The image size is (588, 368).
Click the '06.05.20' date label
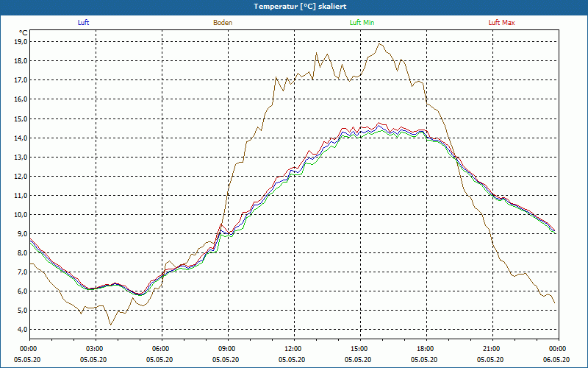(556, 359)
